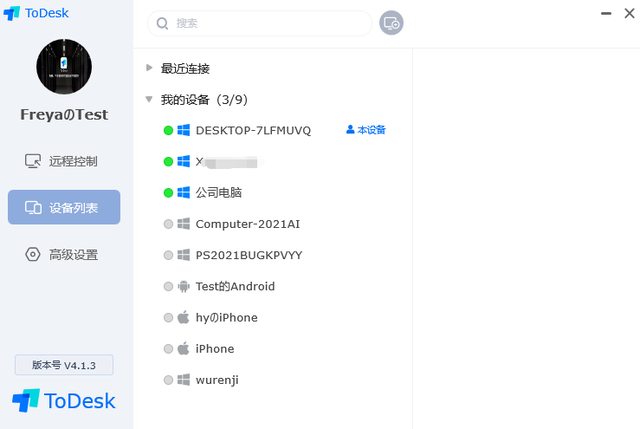Switch to the 设备列表 tab
The height and width of the screenshot is (429, 640).
(x=64, y=207)
